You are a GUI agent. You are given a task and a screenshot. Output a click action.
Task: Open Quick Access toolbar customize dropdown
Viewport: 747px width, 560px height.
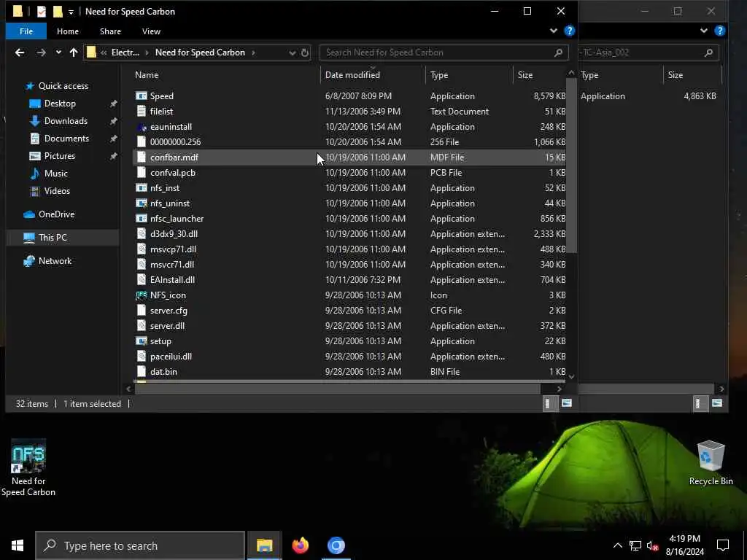[71, 12]
